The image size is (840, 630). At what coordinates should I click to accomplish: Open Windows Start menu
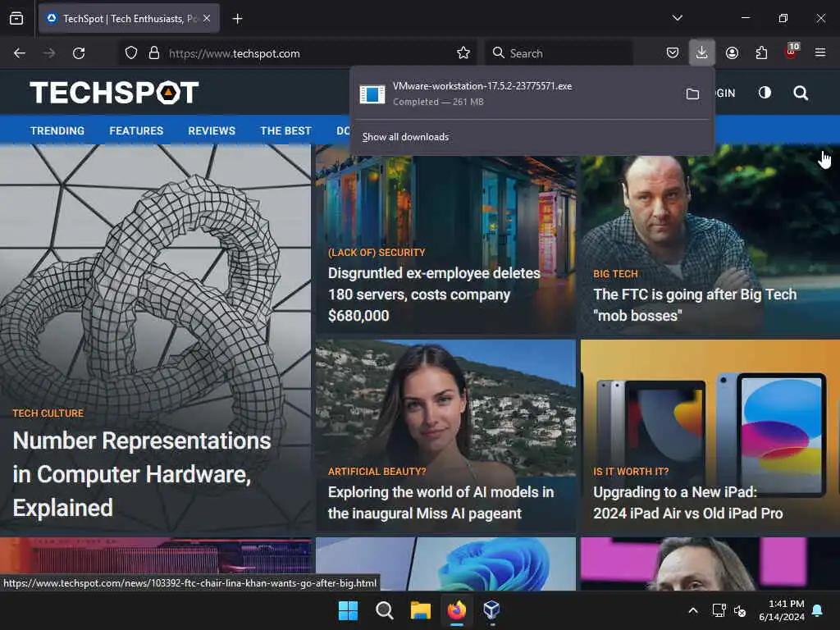348,610
